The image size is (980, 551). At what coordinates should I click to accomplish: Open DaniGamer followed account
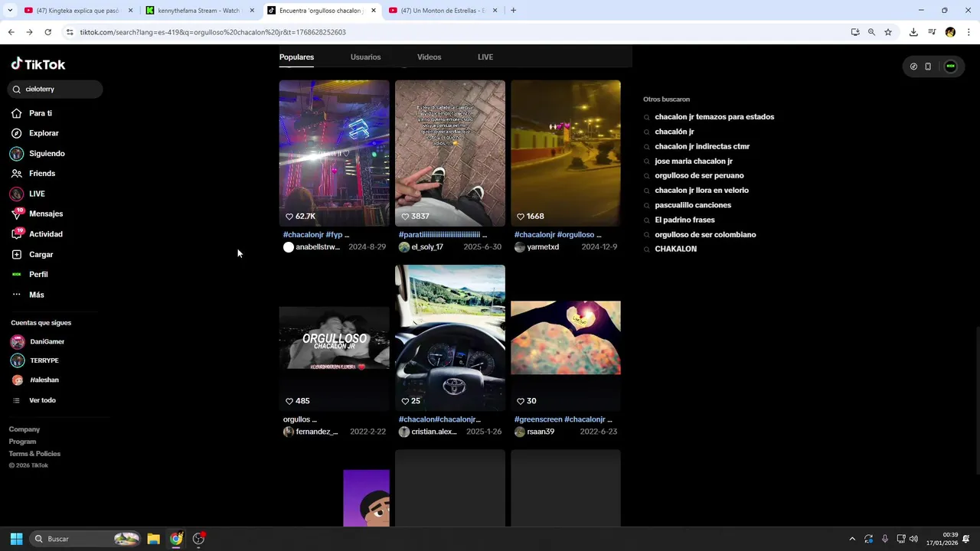[38, 342]
